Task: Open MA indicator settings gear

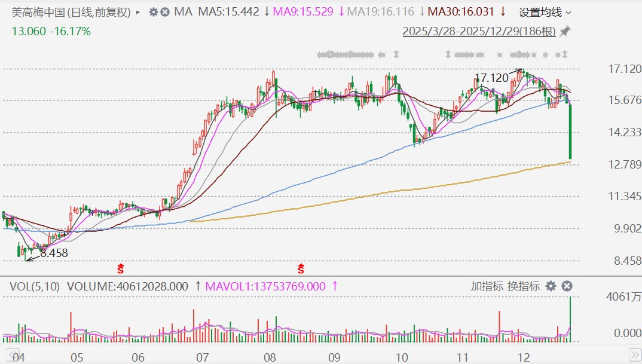Action: tap(153, 12)
